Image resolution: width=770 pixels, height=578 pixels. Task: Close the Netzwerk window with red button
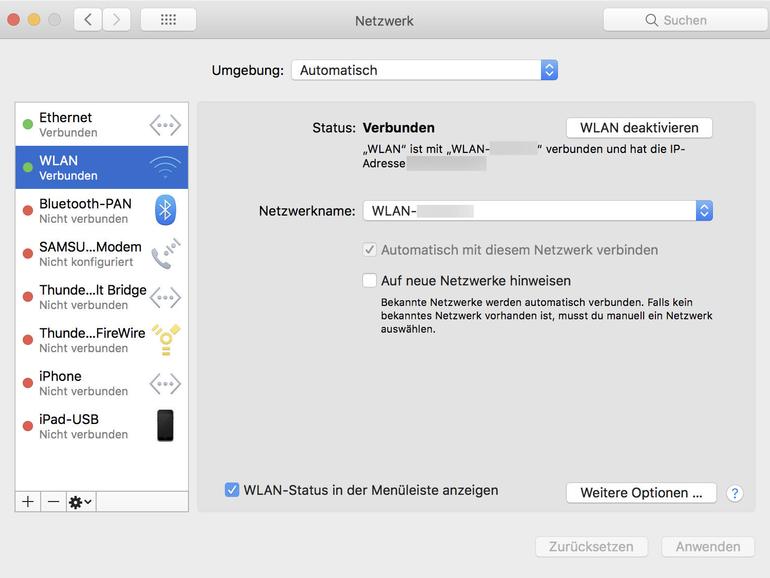(14, 20)
